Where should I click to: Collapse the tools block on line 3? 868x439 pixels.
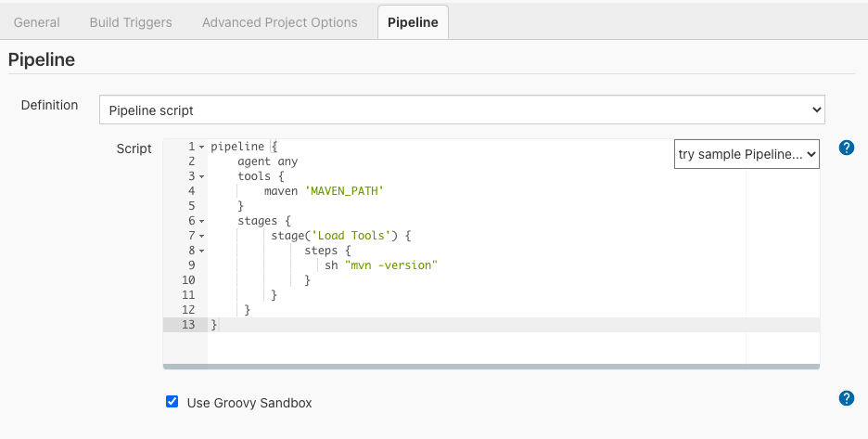[202, 176]
